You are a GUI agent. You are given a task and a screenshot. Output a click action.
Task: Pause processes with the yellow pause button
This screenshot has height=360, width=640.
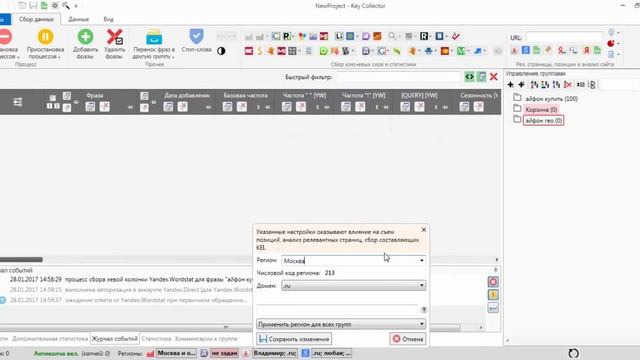pyautogui.click(x=45, y=37)
